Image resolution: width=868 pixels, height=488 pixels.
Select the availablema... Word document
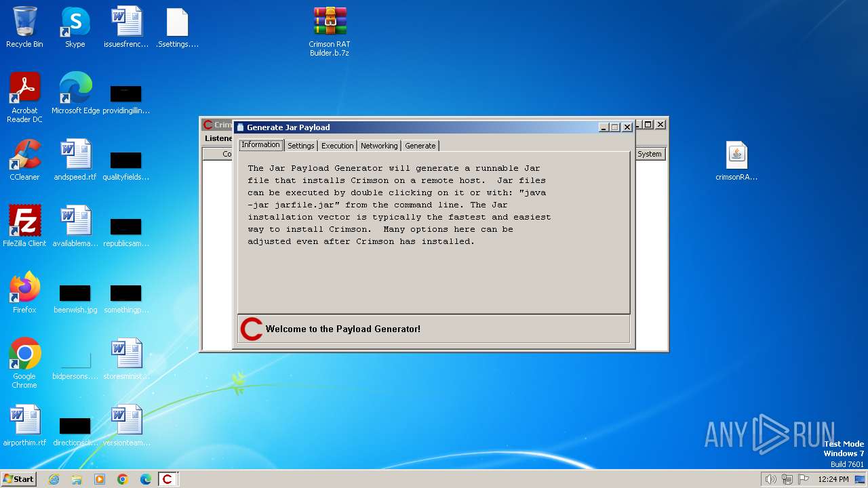75,226
